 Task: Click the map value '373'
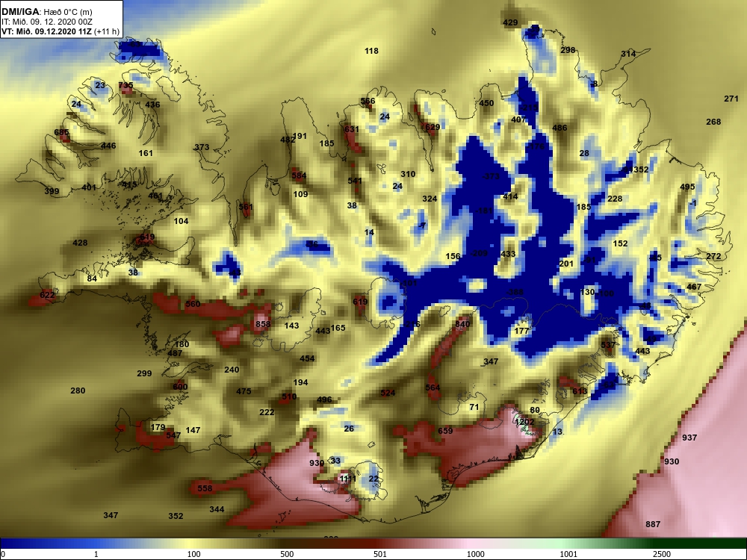coord(202,147)
